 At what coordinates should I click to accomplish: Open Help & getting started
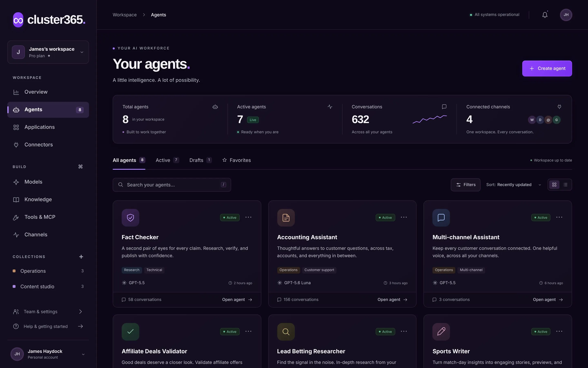(x=48, y=326)
